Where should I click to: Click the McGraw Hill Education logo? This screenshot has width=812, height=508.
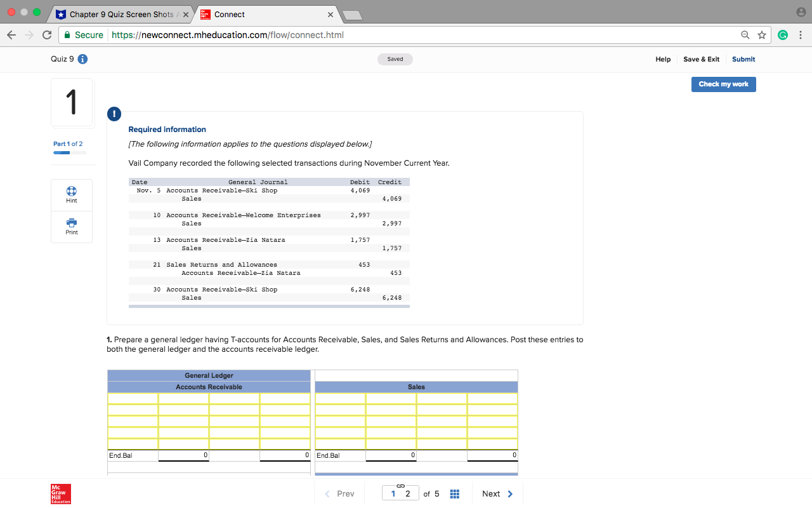pos(60,493)
